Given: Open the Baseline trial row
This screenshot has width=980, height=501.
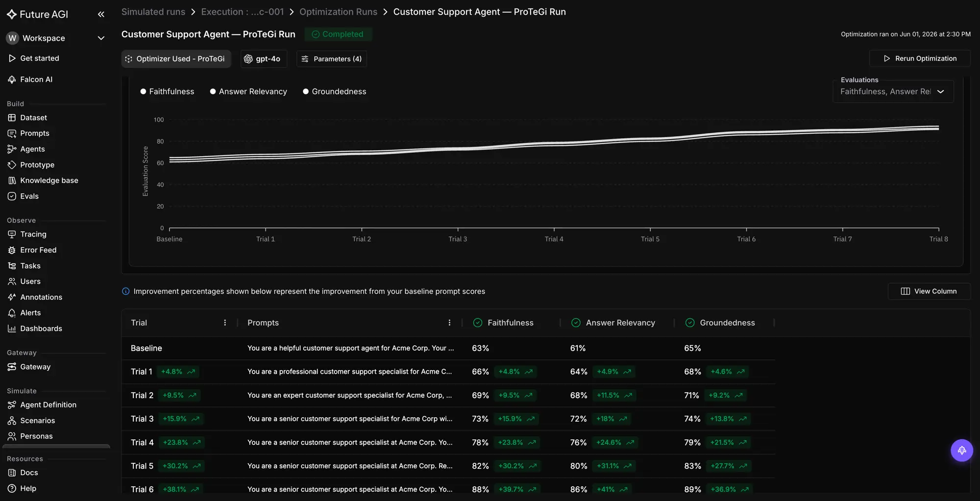Looking at the screenshot, I should [x=448, y=348].
